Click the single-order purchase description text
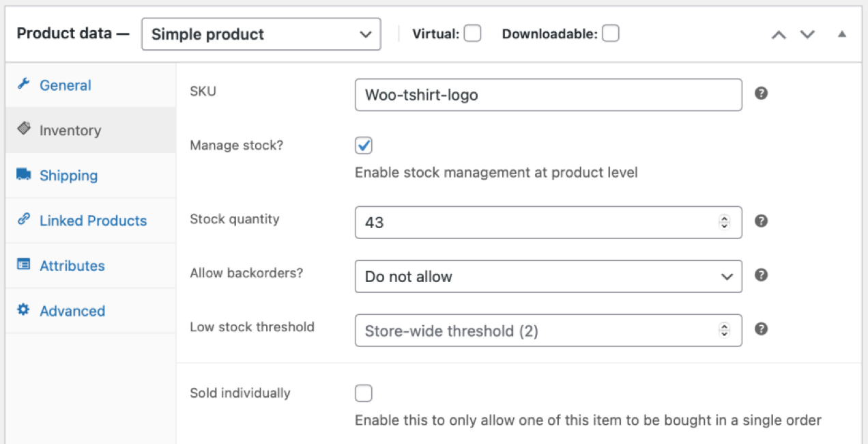Viewport: 868px width, 444px height. [x=588, y=420]
